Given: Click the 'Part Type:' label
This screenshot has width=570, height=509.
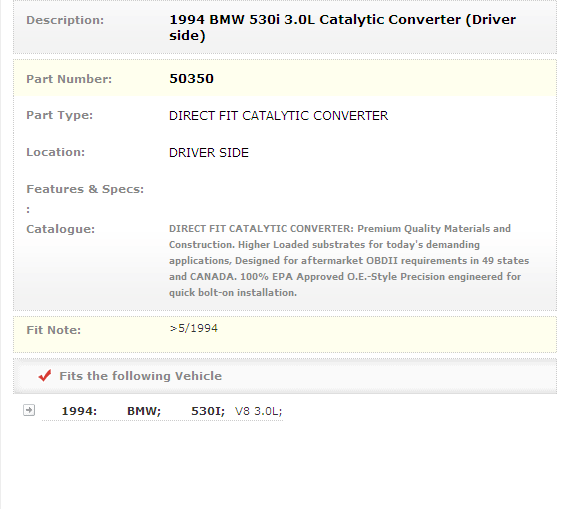Looking at the screenshot, I should 60,115.
